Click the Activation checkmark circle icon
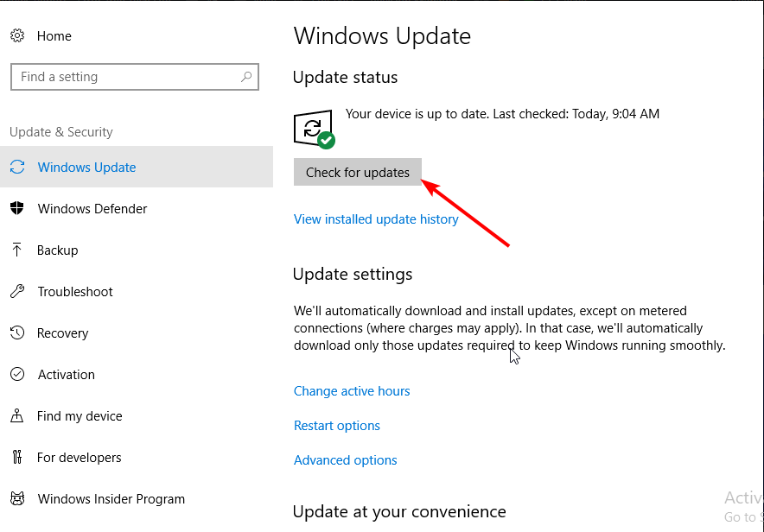Image resolution: width=764 pixels, height=532 pixels. [16, 375]
